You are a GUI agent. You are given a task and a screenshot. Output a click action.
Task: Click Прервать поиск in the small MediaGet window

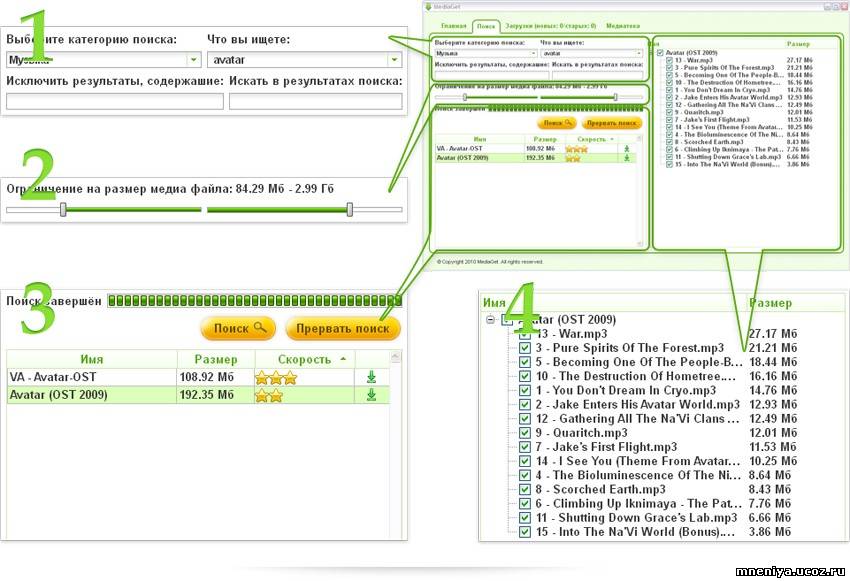[611, 123]
